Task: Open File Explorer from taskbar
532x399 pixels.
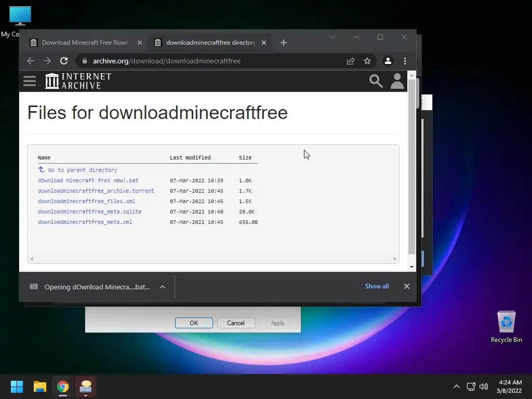Action: 39,387
